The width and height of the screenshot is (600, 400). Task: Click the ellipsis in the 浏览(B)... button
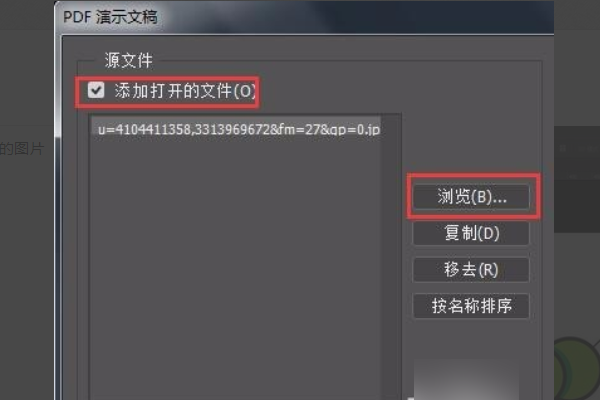[500, 201]
